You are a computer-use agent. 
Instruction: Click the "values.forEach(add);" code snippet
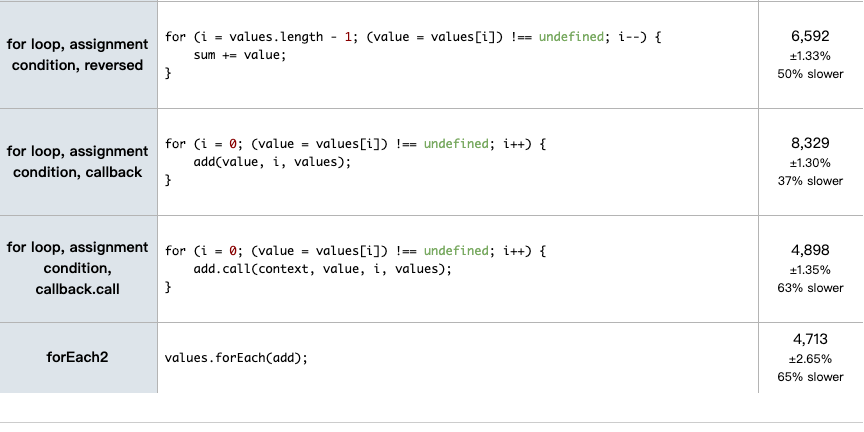coord(235,357)
